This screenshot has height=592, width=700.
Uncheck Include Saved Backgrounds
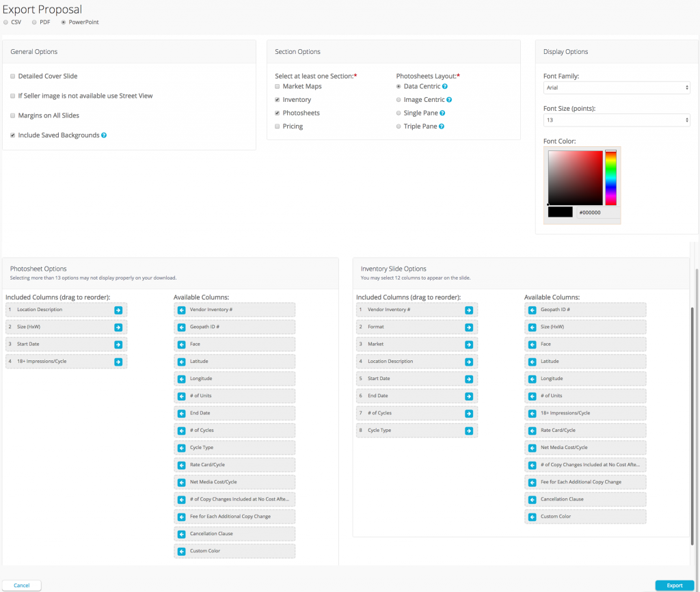click(x=12, y=135)
